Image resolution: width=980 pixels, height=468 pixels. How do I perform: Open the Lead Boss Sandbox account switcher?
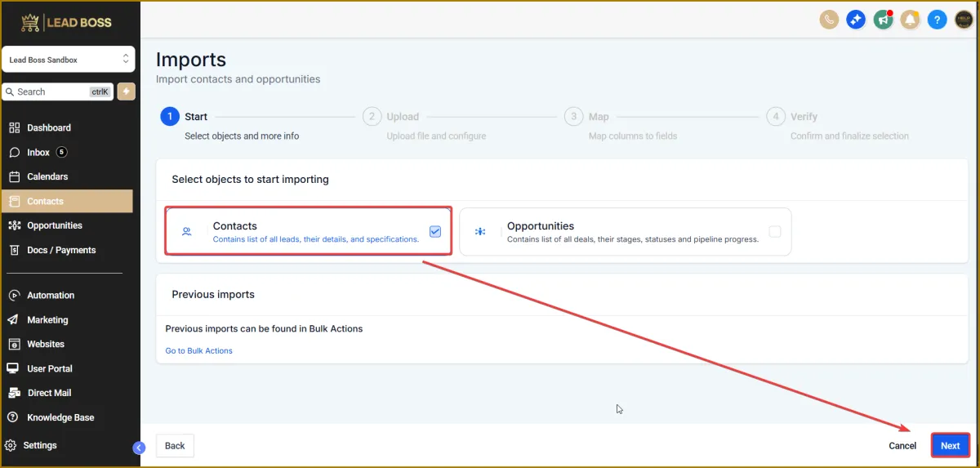(68, 60)
